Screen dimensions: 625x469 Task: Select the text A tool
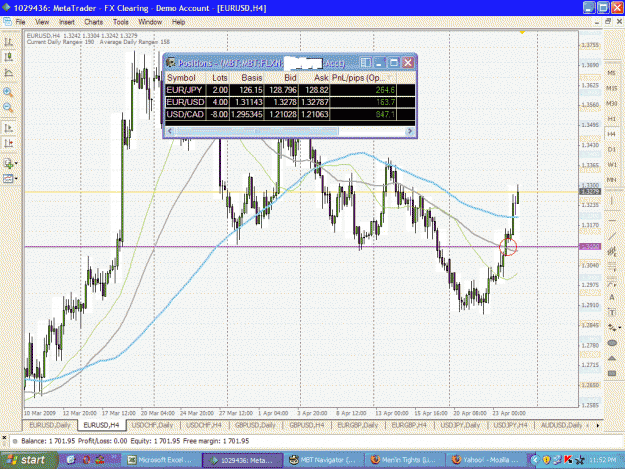coord(611,297)
